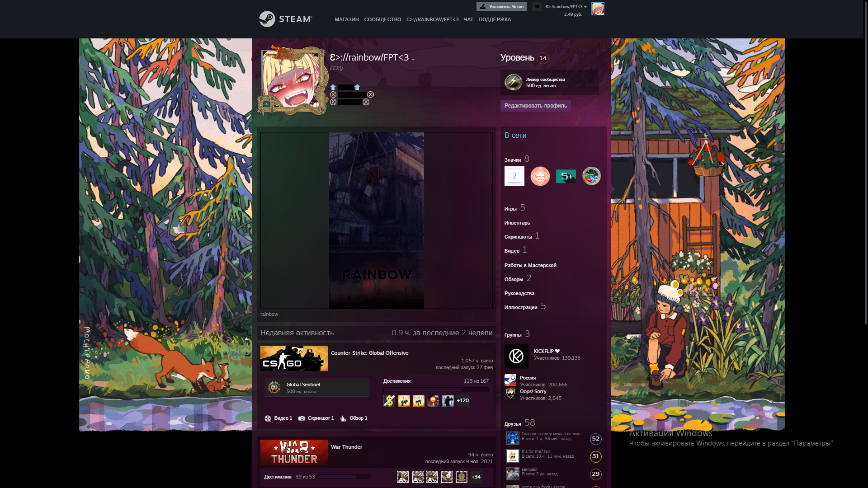
Task: Open avatar of friend with level 29
Action: click(x=513, y=474)
